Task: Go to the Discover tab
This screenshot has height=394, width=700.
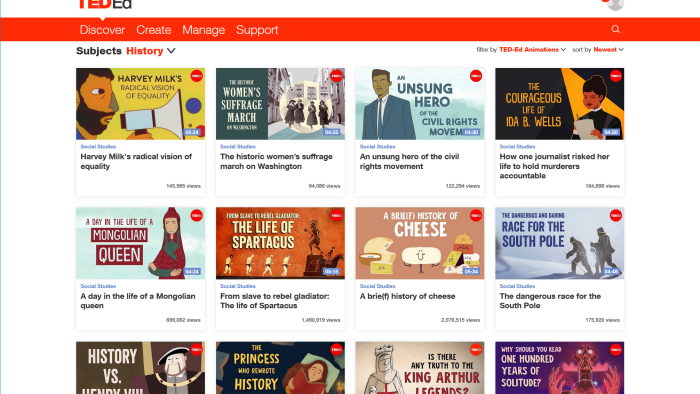Action: [x=102, y=30]
